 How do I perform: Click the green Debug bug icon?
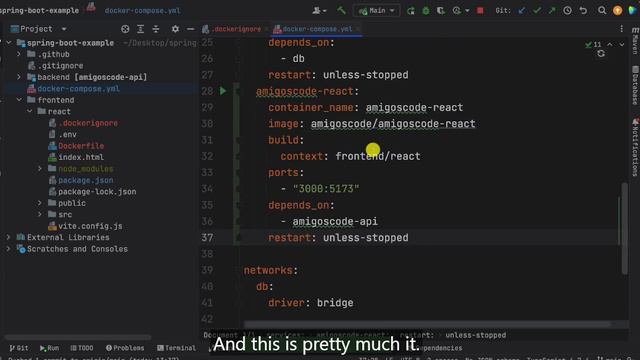coord(426,11)
